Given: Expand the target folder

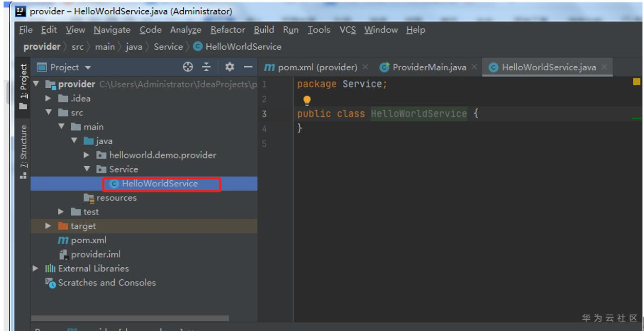Looking at the screenshot, I should [x=49, y=226].
